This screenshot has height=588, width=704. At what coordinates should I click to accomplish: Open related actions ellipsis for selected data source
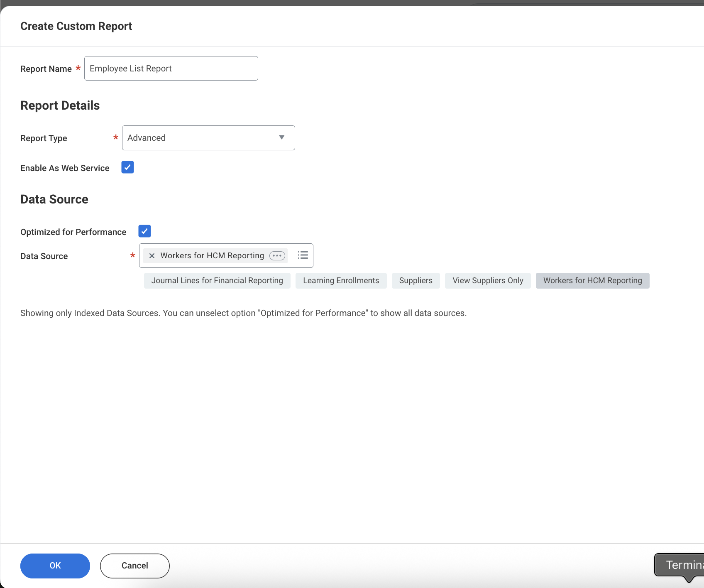[277, 256]
